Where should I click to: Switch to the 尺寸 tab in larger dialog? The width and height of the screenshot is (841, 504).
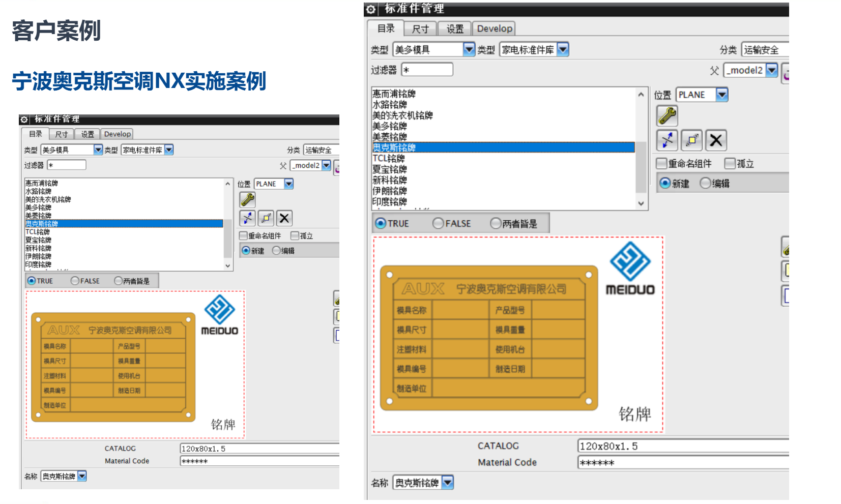pos(420,29)
